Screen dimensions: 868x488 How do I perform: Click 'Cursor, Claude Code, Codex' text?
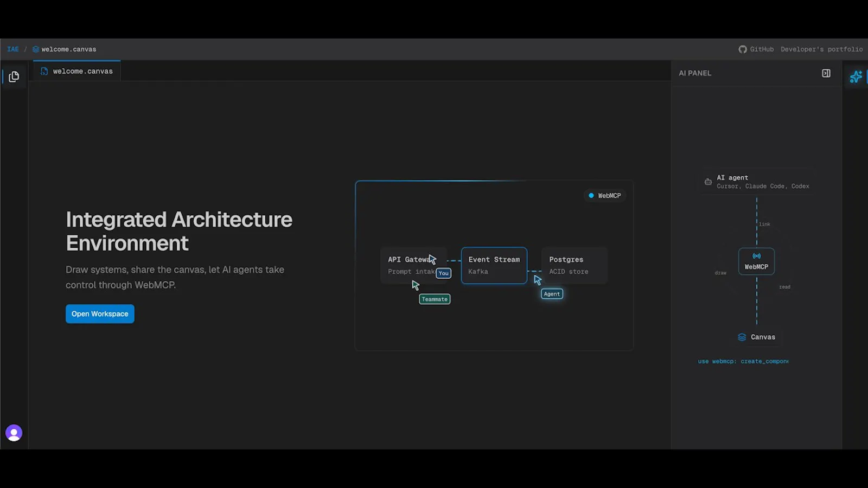click(763, 187)
